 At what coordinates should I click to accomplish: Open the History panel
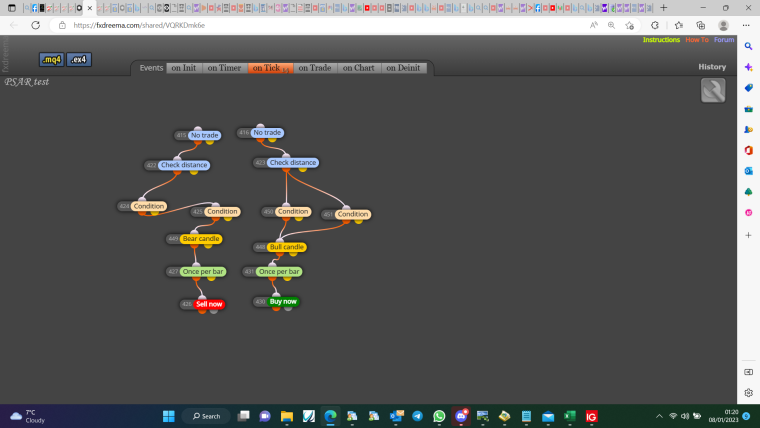pyautogui.click(x=712, y=67)
